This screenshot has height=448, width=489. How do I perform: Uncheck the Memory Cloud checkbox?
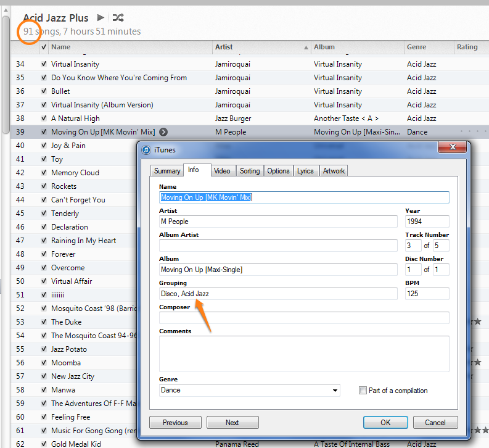[44, 173]
